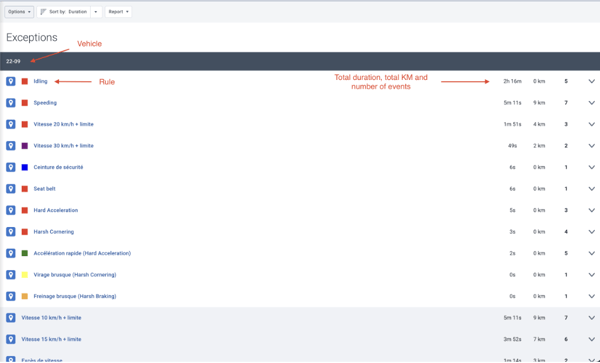The image size is (600, 363).
Task: Expand the Freinage brusque row chevron
Action: point(592,296)
